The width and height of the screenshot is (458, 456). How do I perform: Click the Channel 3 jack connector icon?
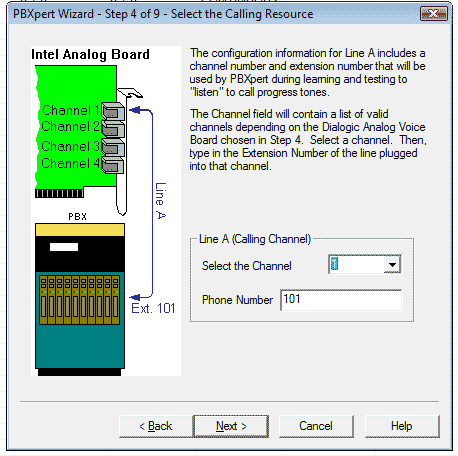coord(113,147)
